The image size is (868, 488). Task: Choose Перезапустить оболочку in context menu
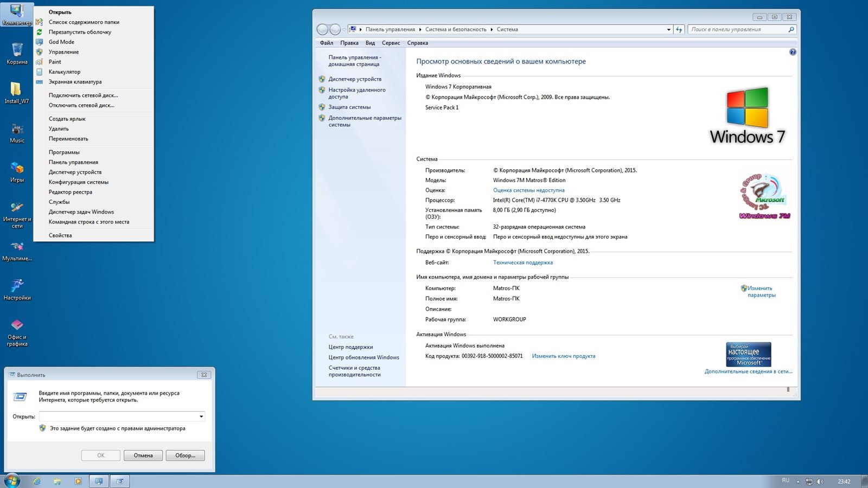coord(94,32)
